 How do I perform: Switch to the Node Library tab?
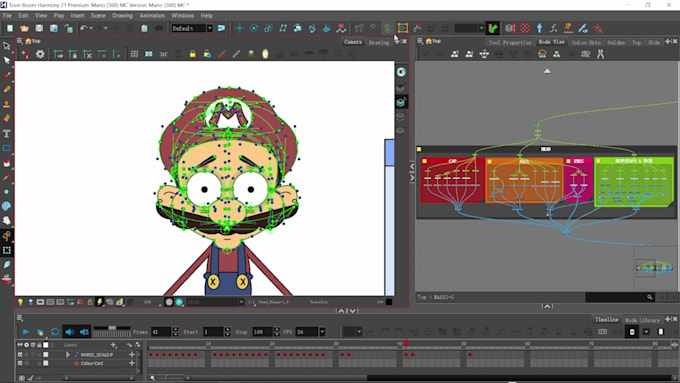coord(642,320)
